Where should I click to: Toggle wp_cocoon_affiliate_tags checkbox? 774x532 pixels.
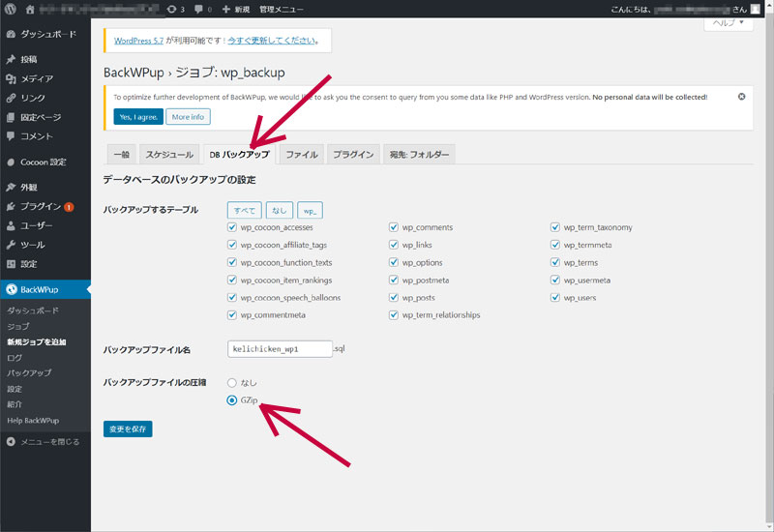pos(232,245)
